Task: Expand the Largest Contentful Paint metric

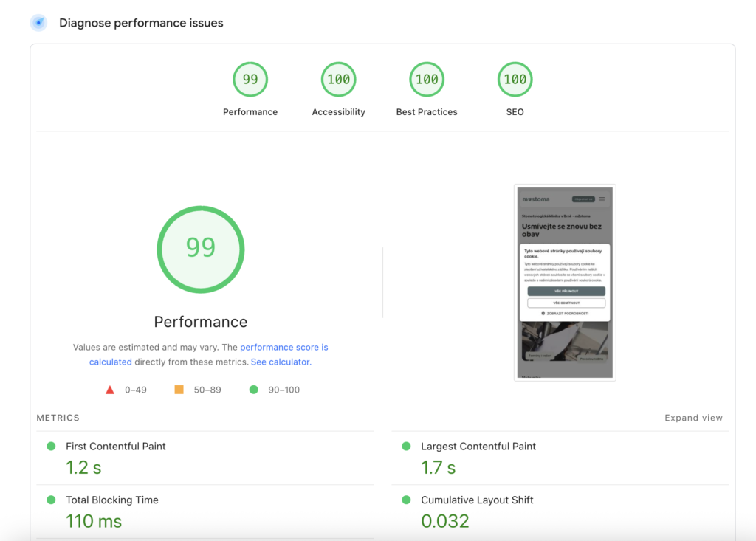Action: click(x=478, y=447)
